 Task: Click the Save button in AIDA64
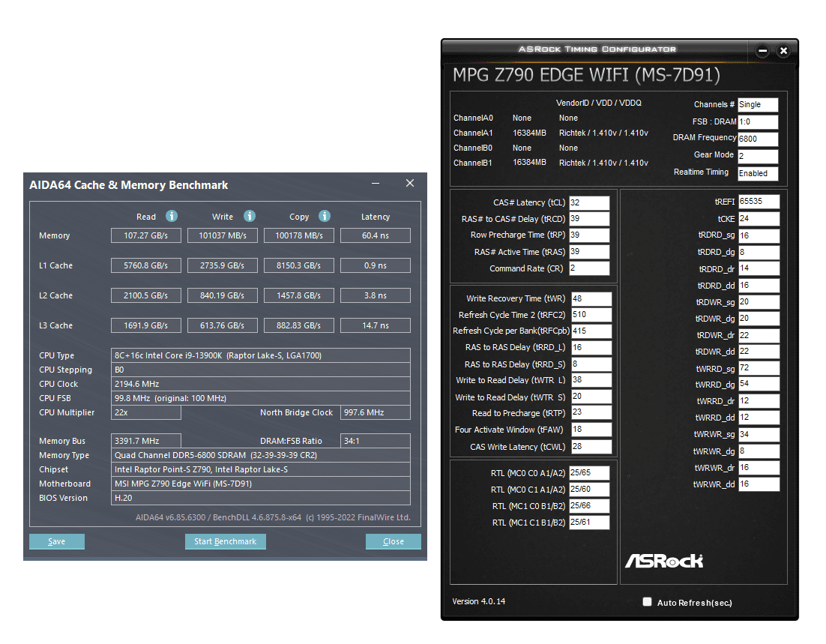click(57, 541)
